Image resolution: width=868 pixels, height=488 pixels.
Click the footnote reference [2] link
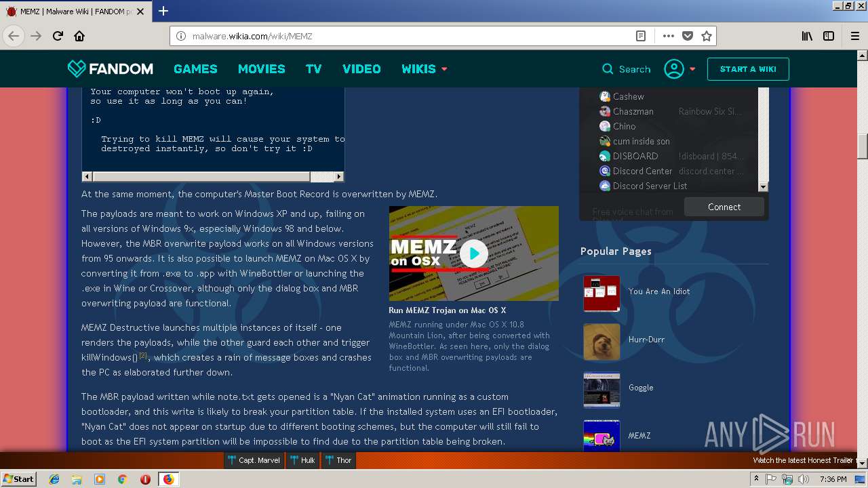[143, 355]
